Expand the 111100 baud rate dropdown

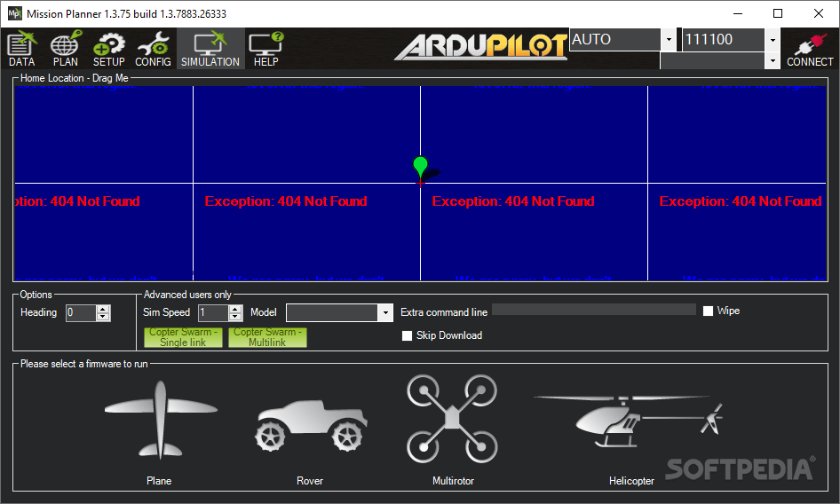click(773, 40)
